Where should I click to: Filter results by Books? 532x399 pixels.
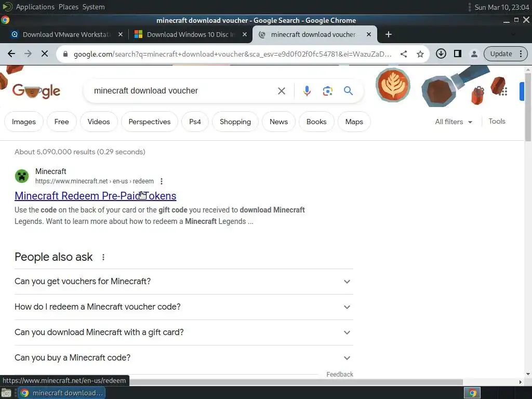point(316,122)
